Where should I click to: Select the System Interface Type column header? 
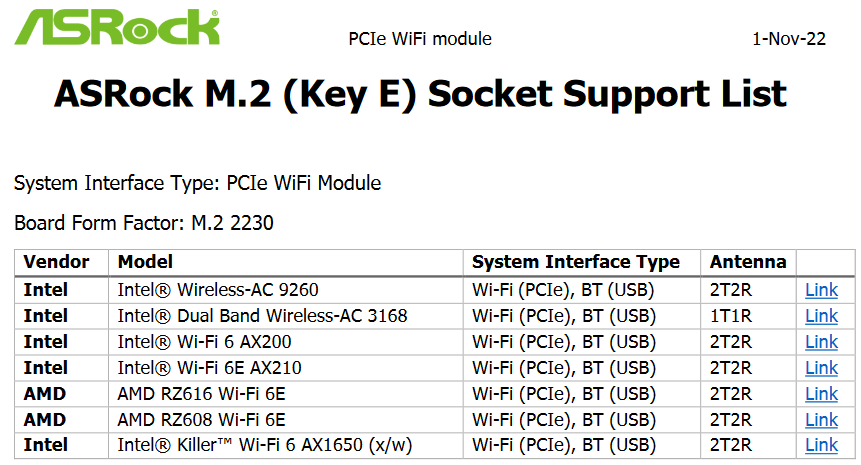(575, 262)
